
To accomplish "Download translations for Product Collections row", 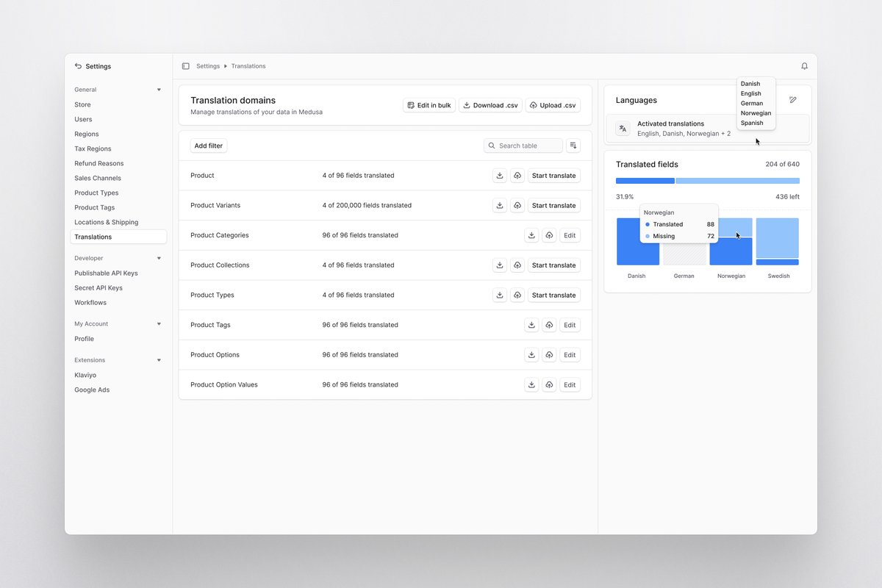I will click(500, 265).
